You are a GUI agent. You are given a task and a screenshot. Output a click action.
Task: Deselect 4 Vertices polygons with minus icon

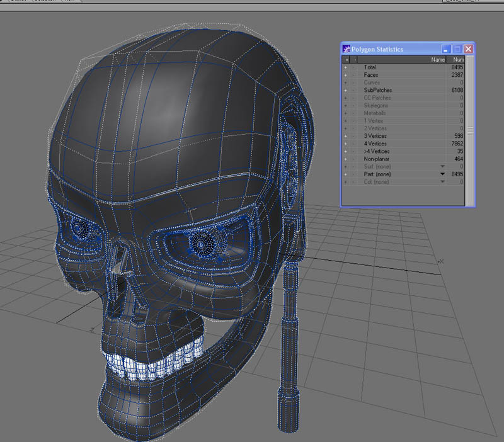353,144
